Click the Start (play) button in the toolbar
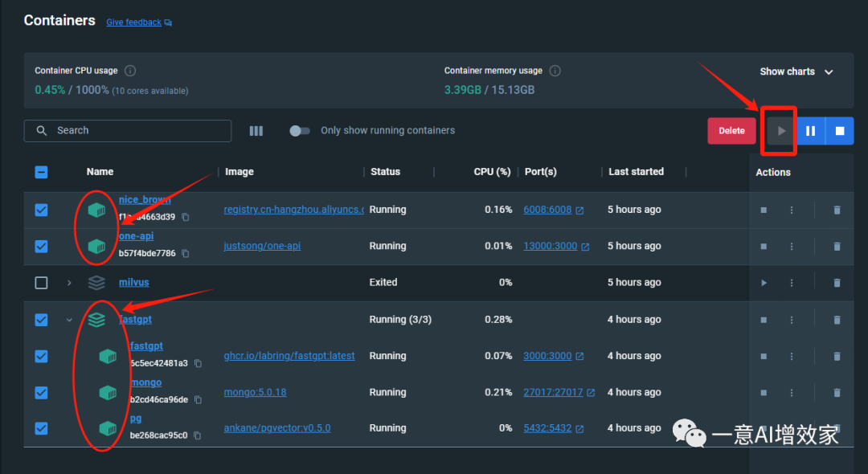The image size is (868, 474). coord(780,131)
